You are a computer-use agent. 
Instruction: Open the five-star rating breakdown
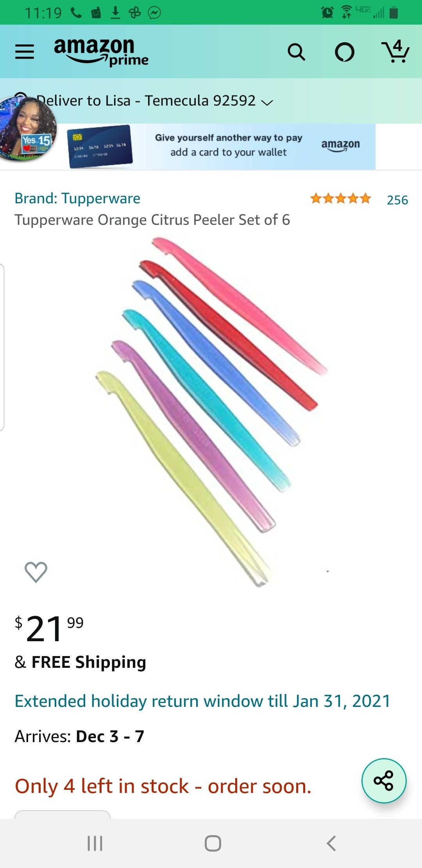coord(340,199)
